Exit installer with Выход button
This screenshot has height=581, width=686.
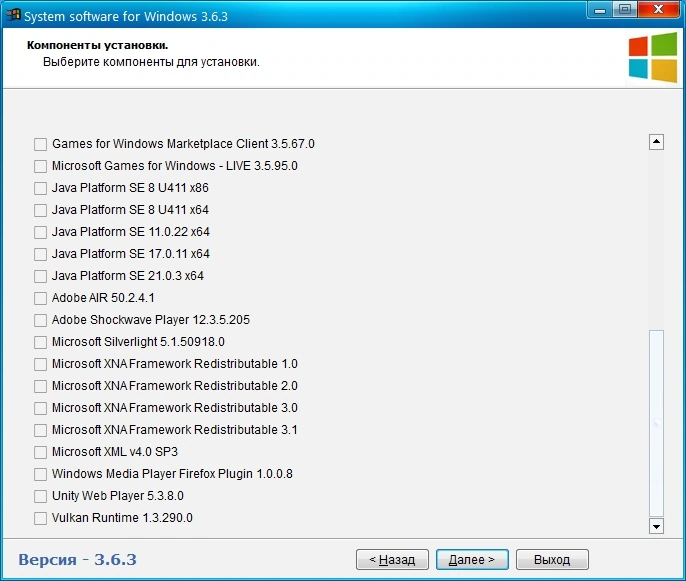(552, 560)
